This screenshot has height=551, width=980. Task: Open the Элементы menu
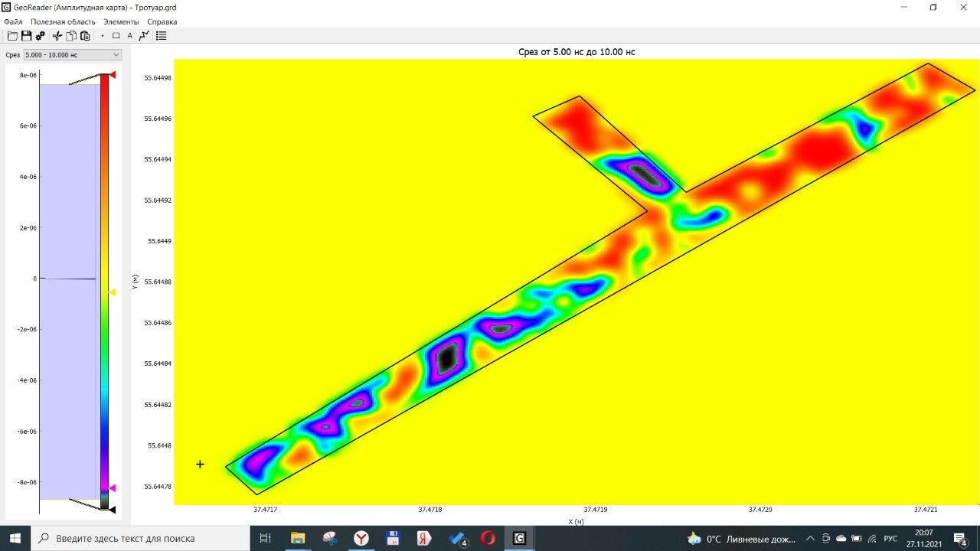pos(121,22)
